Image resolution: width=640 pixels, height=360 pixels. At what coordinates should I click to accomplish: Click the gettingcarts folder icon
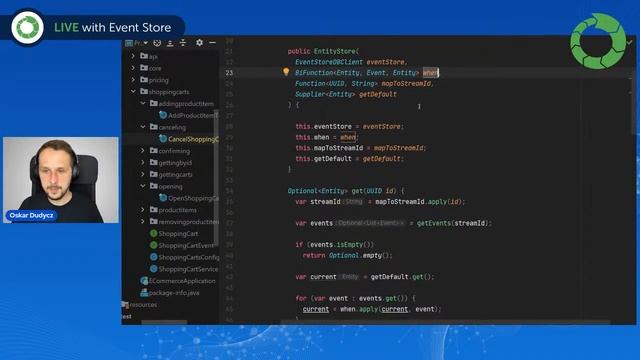pyautogui.click(x=153, y=174)
